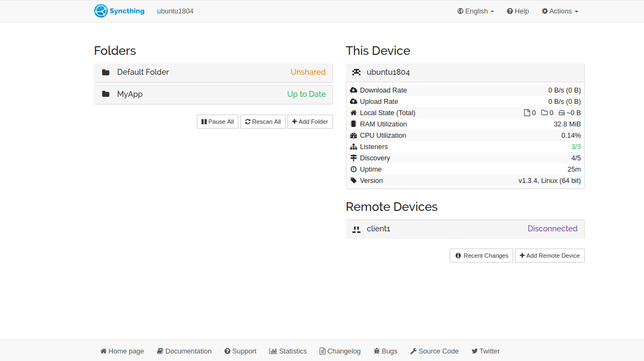Open the Actions menu
Screen dimensions: 644x361
click(560, 11)
